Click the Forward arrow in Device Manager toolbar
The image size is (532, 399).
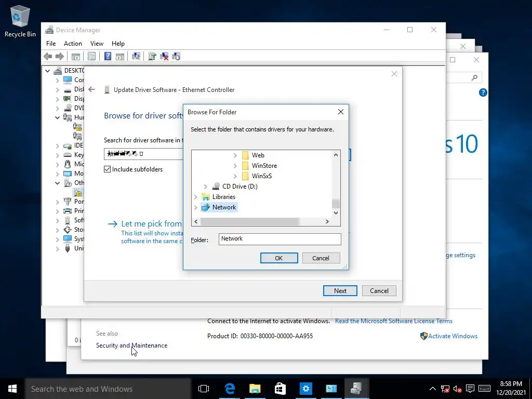tap(60, 56)
